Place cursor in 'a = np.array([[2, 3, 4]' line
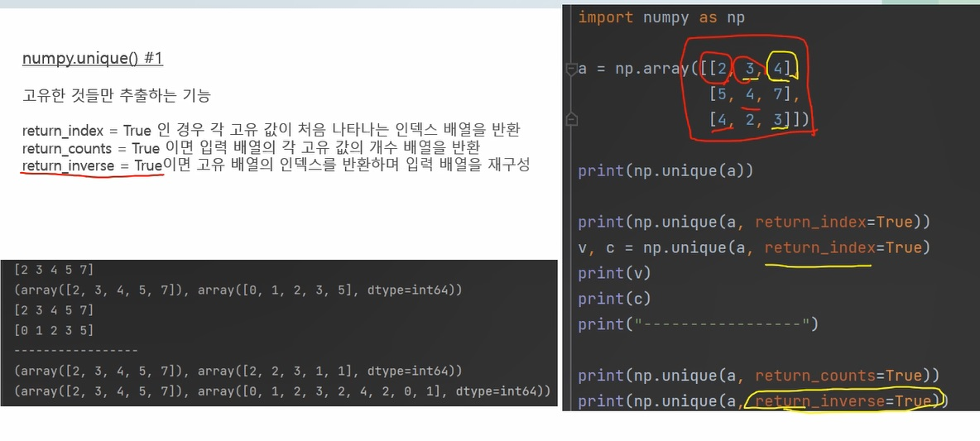Screen dimensions: 980x441 pyautogui.click(x=685, y=69)
